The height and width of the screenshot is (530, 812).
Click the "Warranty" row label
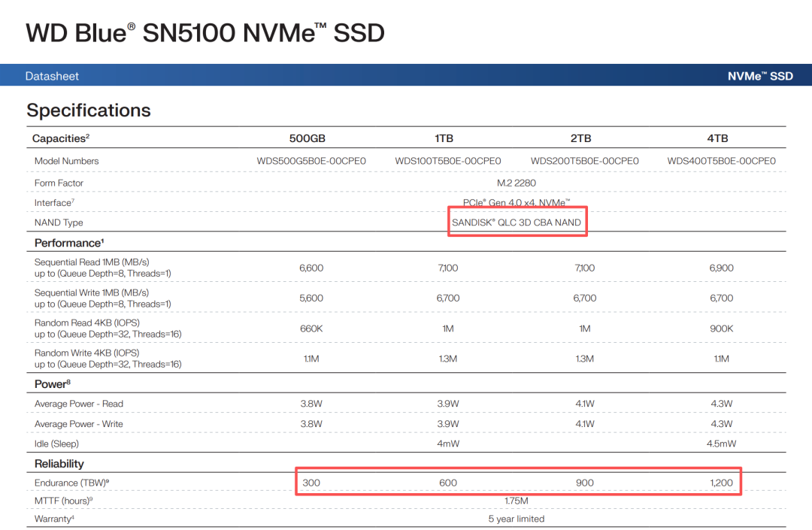pyautogui.click(x=54, y=519)
